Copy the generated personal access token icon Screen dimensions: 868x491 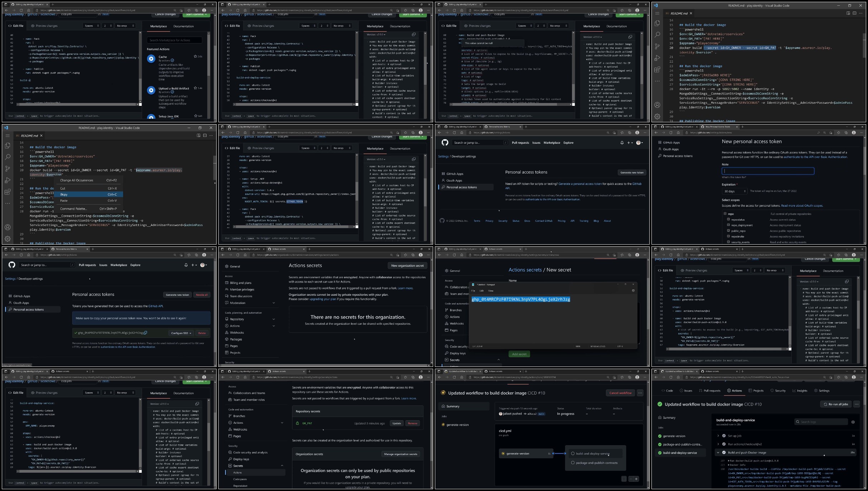145,333
